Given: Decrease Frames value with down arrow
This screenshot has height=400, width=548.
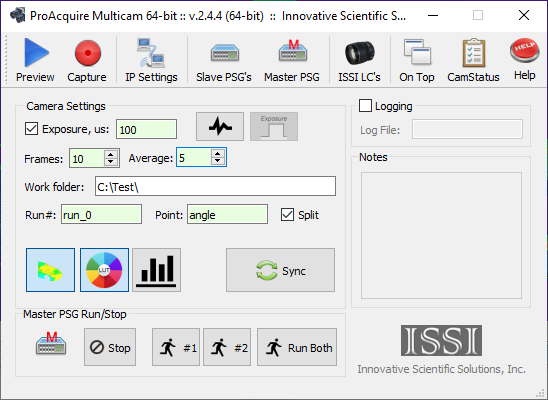Looking at the screenshot, I should pos(111,162).
